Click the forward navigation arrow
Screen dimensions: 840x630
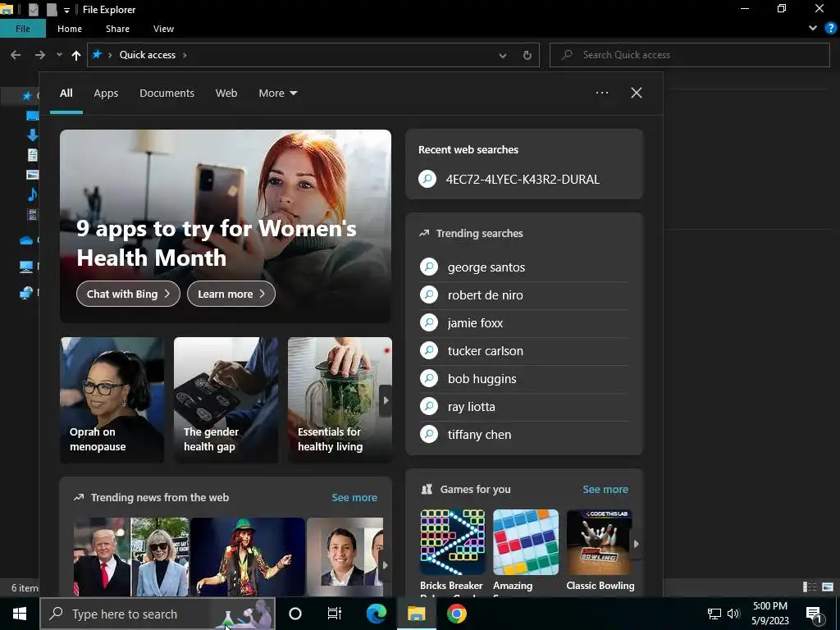click(40, 55)
